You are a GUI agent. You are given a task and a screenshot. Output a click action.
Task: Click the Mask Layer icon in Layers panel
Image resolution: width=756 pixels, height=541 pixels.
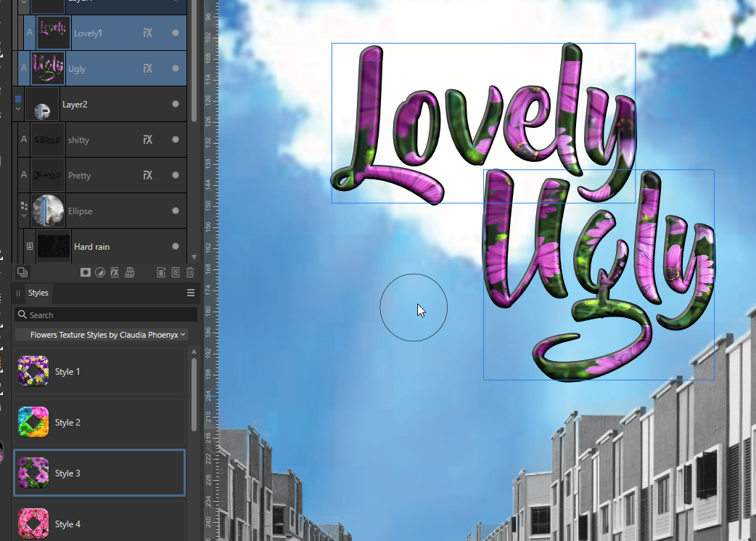tap(86, 272)
